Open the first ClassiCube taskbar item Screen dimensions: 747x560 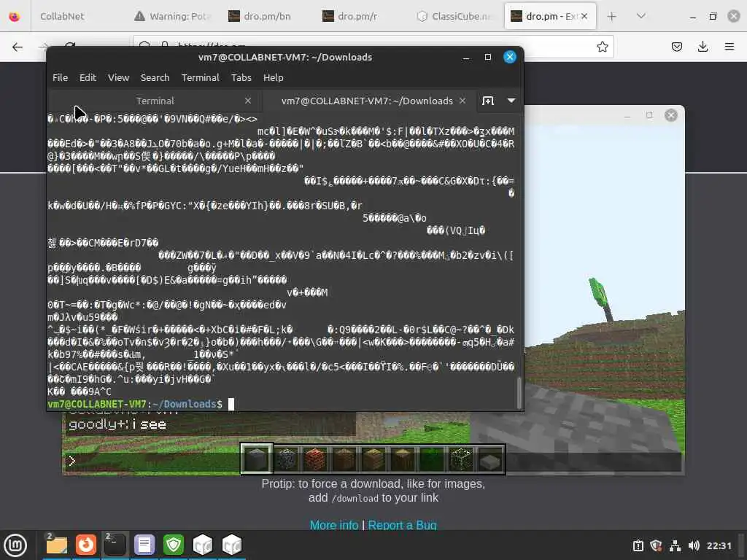(203, 545)
